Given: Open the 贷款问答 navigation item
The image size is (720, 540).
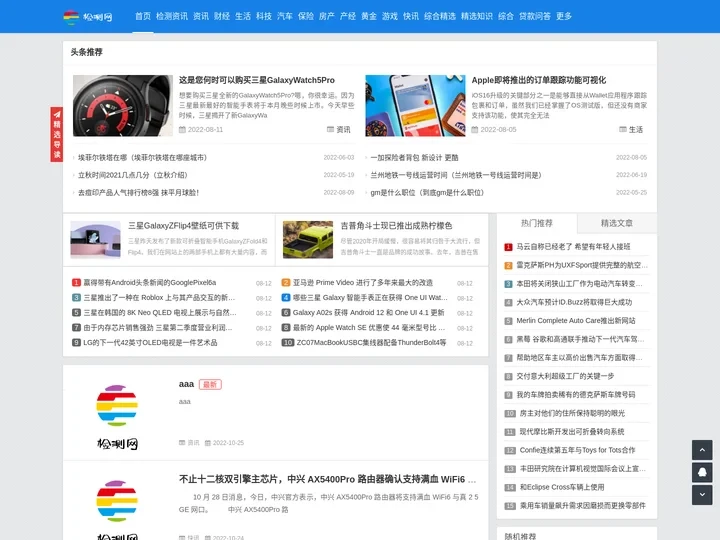Looking at the screenshot, I should tap(535, 16).
